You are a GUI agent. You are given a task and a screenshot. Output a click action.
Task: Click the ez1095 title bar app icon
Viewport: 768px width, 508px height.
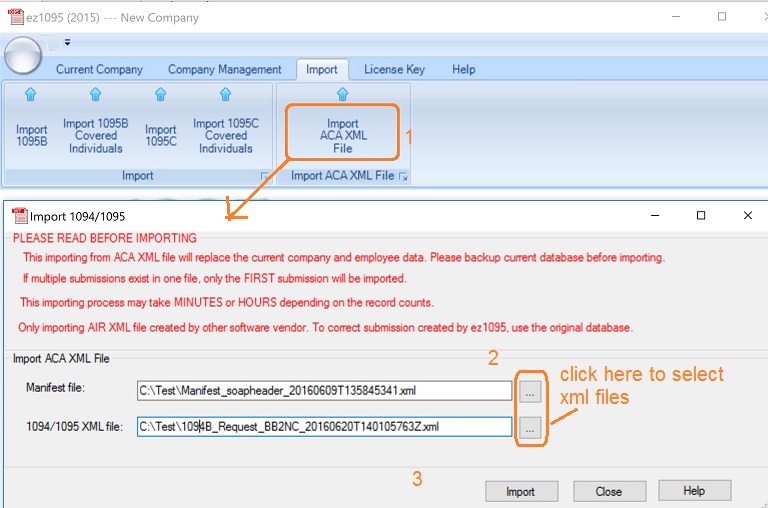coord(12,17)
